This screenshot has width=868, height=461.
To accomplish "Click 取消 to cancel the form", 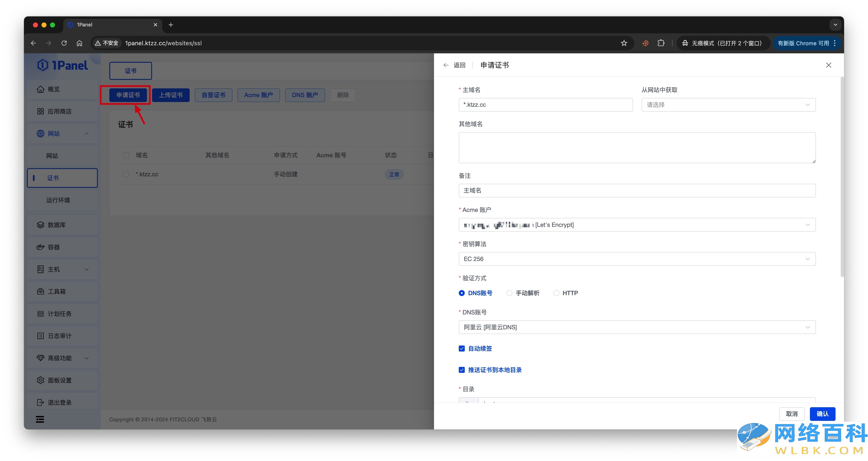I will [x=792, y=414].
